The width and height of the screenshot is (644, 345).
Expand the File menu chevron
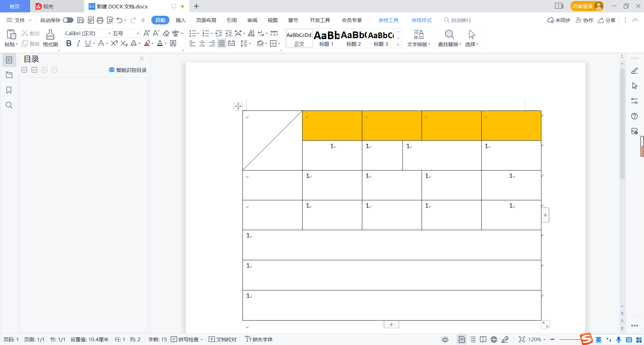[x=30, y=20]
